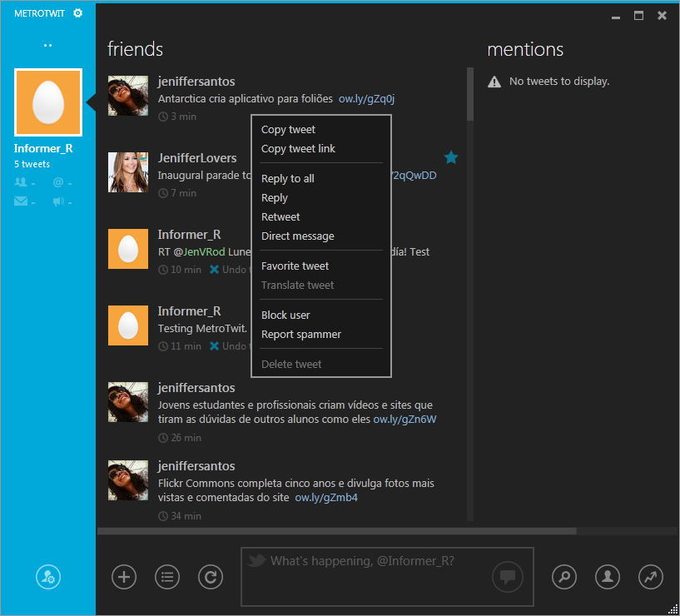The image size is (680, 616).
Task: Open the profile view icon
Action: pos(607,576)
